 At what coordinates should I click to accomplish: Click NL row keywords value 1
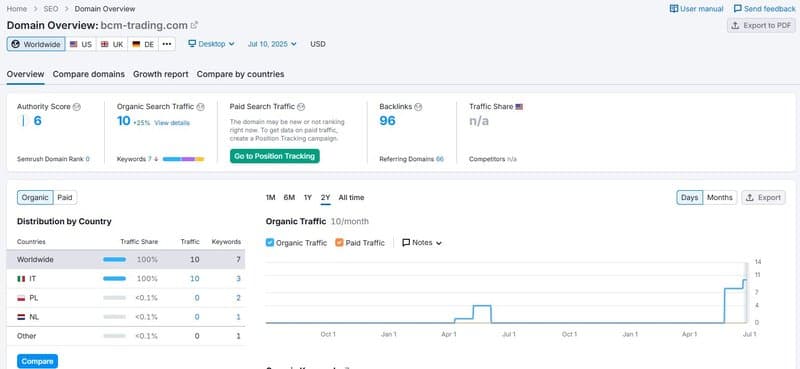click(x=238, y=317)
